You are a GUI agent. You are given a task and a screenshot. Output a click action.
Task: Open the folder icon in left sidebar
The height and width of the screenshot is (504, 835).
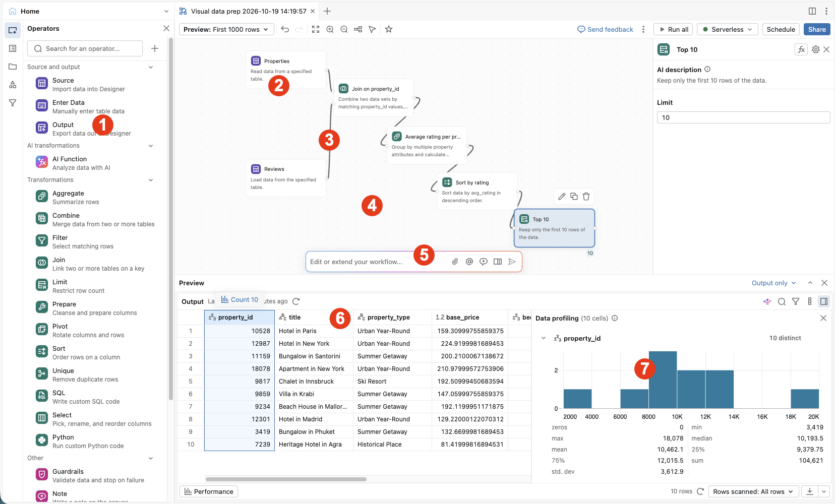(x=13, y=67)
